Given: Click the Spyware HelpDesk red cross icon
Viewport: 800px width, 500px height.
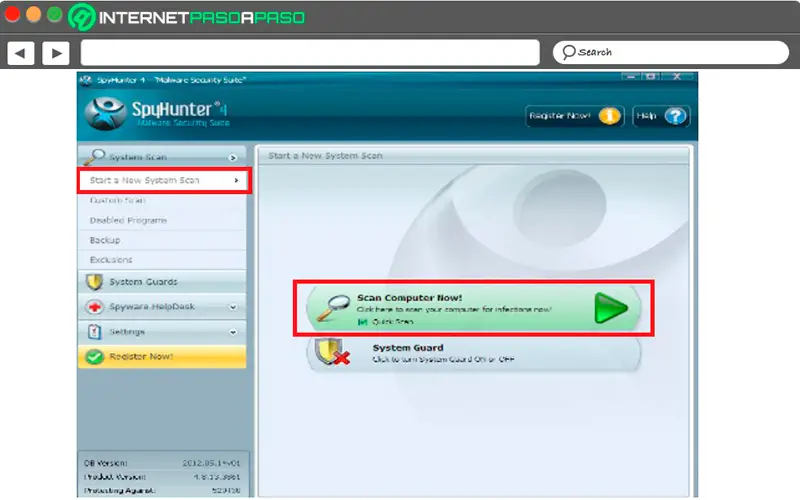Looking at the screenshot, I should tap(94, 307).
